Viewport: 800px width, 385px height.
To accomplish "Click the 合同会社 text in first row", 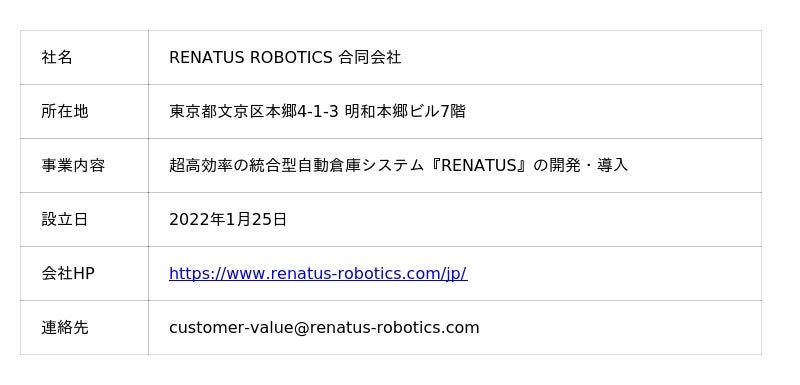I will click(x=369, y=58).
